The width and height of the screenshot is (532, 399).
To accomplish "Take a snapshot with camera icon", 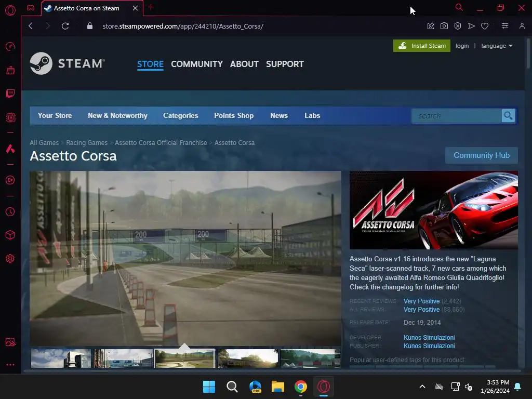I will coord(444,26).
